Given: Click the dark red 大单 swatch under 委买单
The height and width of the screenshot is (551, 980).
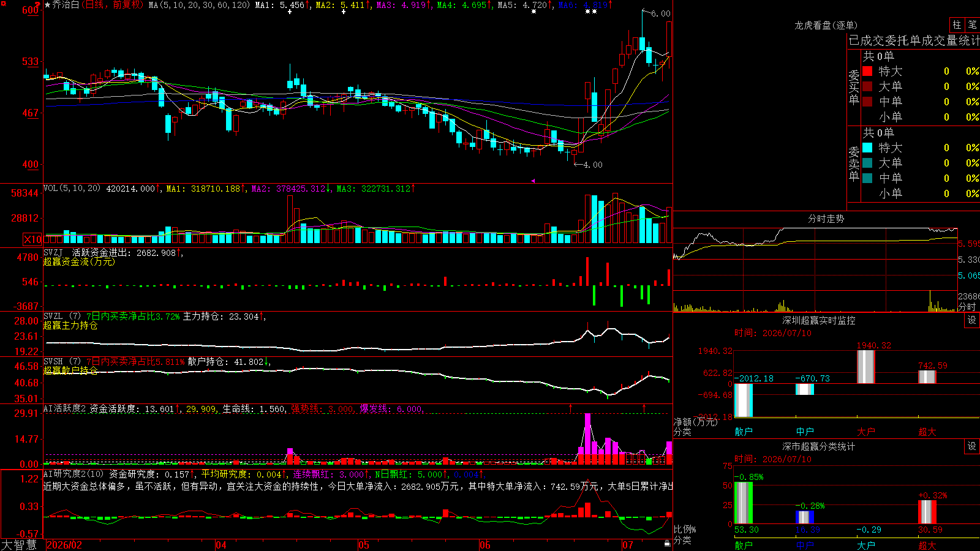Looking at the screenshot, I should [x=867, y=86].
